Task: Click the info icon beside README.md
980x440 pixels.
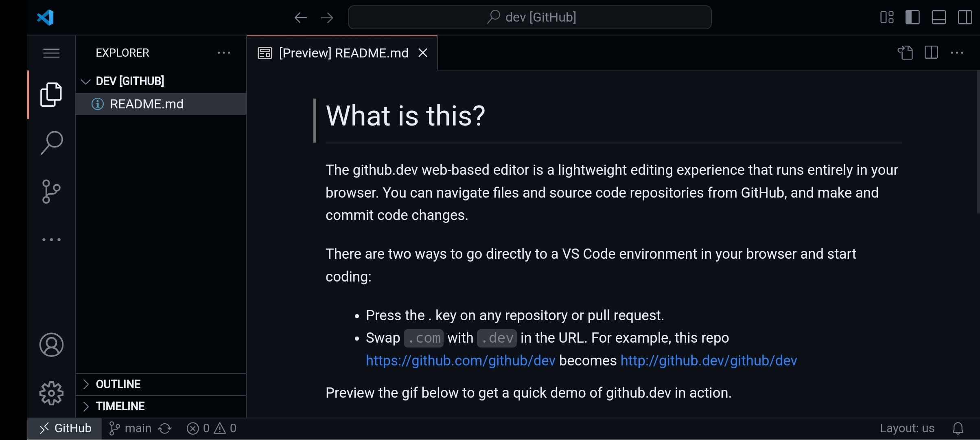Action: [x=97, y=104]
